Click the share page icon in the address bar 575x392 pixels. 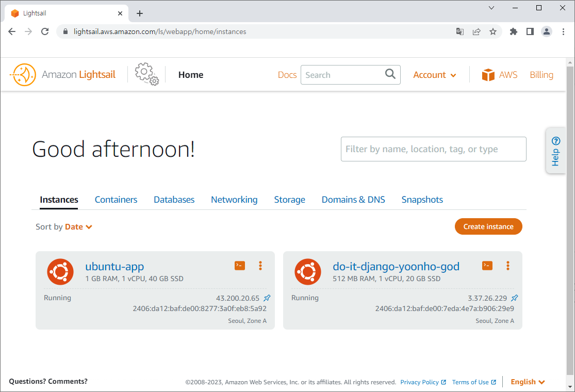click(x=477, y=31)
